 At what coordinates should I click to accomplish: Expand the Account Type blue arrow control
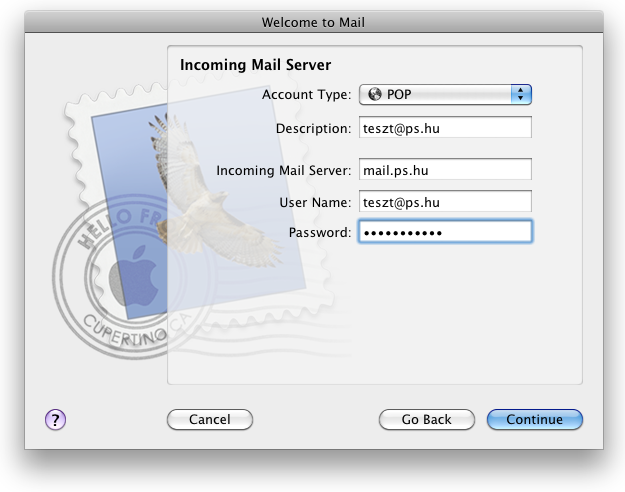click(521, 94)
